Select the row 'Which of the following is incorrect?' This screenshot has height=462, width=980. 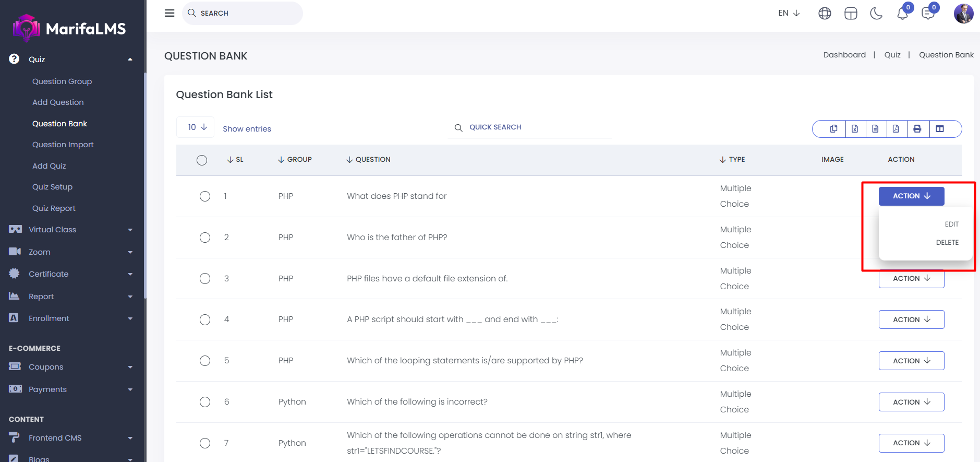[x=205, y=402]
